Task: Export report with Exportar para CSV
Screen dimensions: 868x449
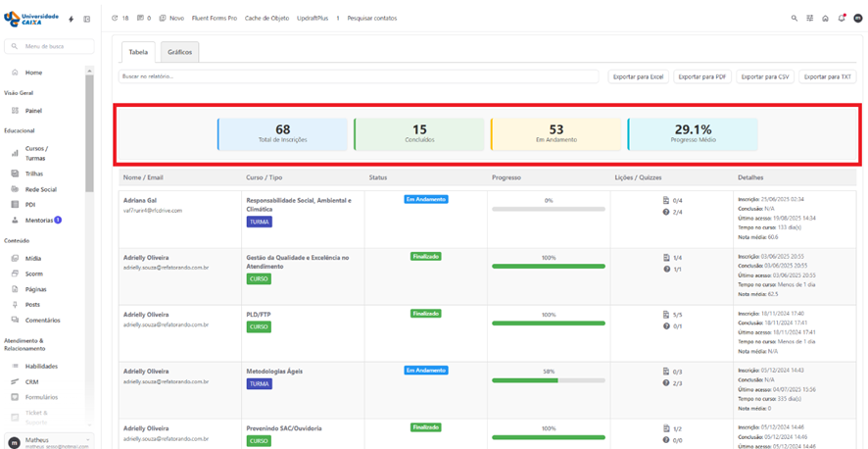Action: 765,76
